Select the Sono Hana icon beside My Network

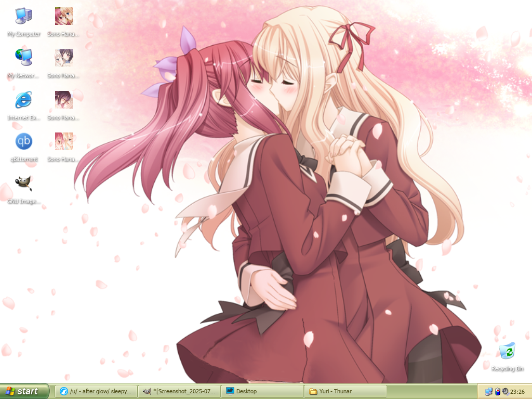click(63, 63)
